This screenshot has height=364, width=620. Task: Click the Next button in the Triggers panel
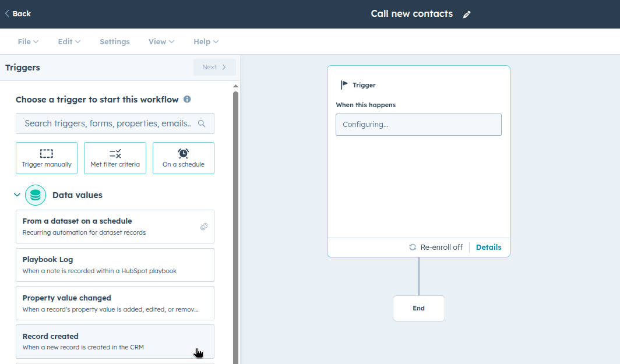214,67
